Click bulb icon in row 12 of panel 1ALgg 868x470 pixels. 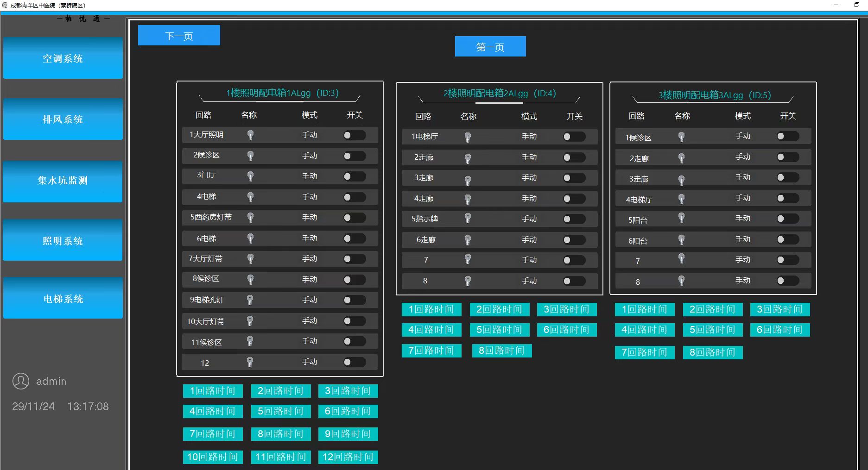(250, 362)
